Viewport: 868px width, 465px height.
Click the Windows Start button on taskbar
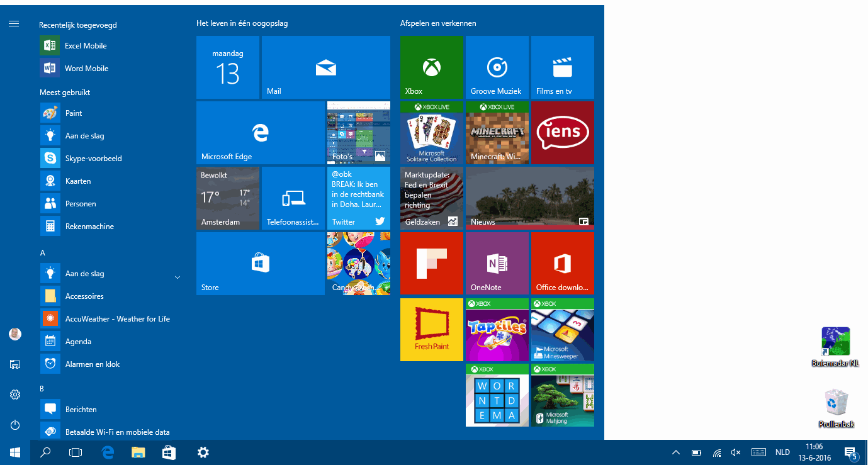(x=15, y=452)
